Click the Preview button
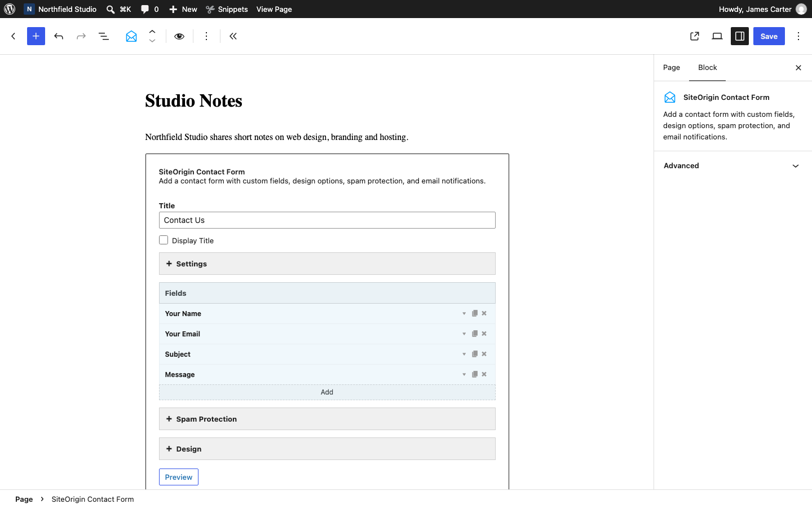812x508 pixels. pos(179,477)
